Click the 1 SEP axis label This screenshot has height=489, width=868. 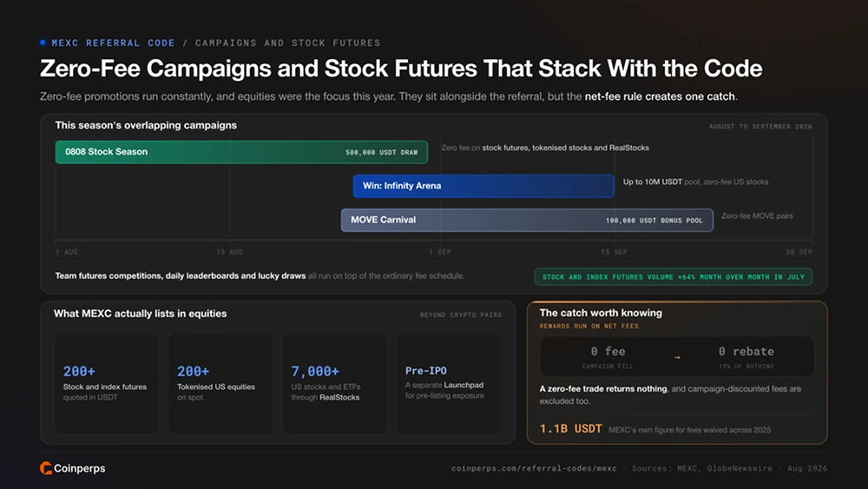pyautogui.click(x=439, y=252)
